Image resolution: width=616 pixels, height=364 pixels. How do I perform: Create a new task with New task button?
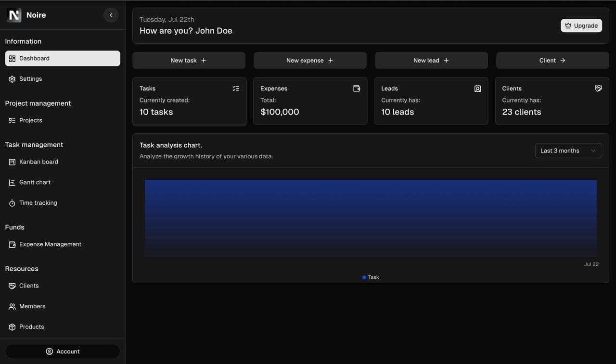tap(189, 60)
